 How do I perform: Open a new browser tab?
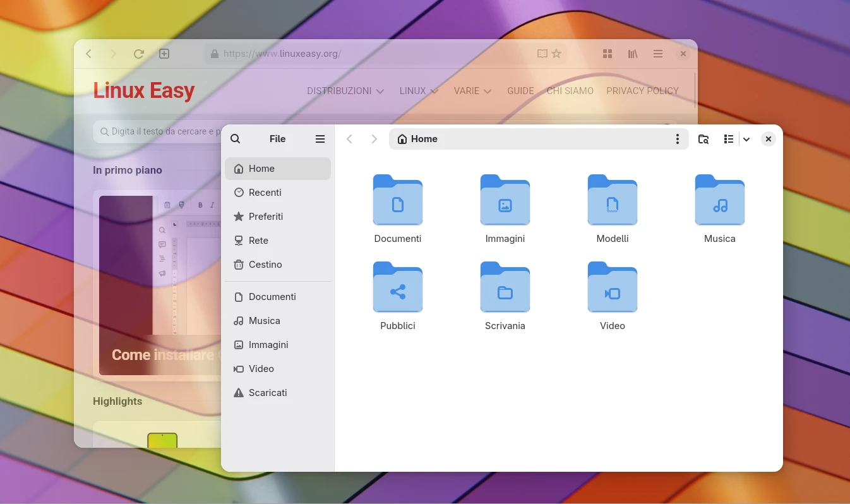pos(164,54)
